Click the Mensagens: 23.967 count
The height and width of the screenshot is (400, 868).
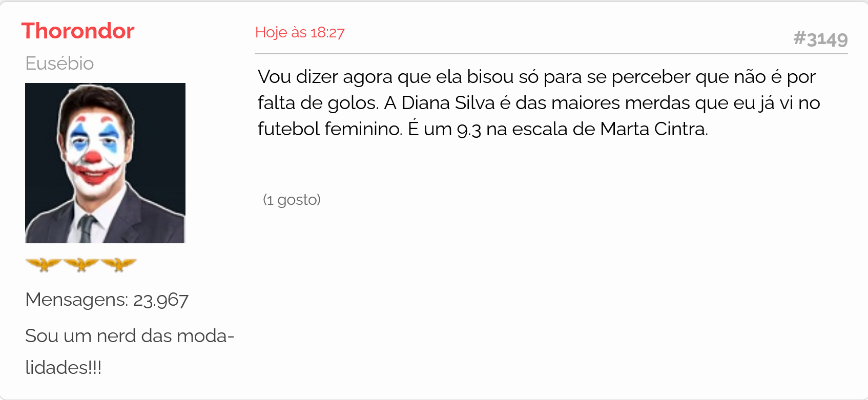click(107, 300)
